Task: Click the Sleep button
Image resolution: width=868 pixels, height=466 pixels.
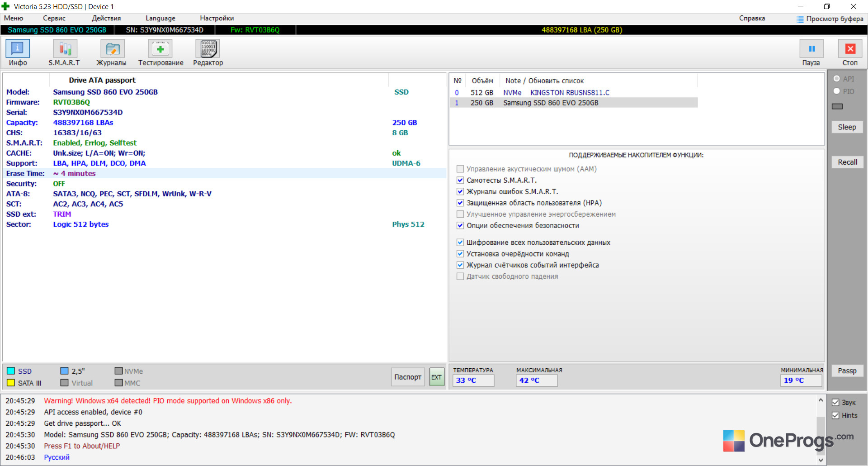Action: coord(847,127)
